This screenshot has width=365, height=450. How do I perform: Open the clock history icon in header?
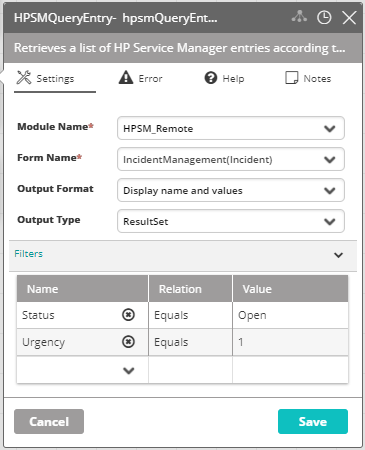tap(324, 17)
